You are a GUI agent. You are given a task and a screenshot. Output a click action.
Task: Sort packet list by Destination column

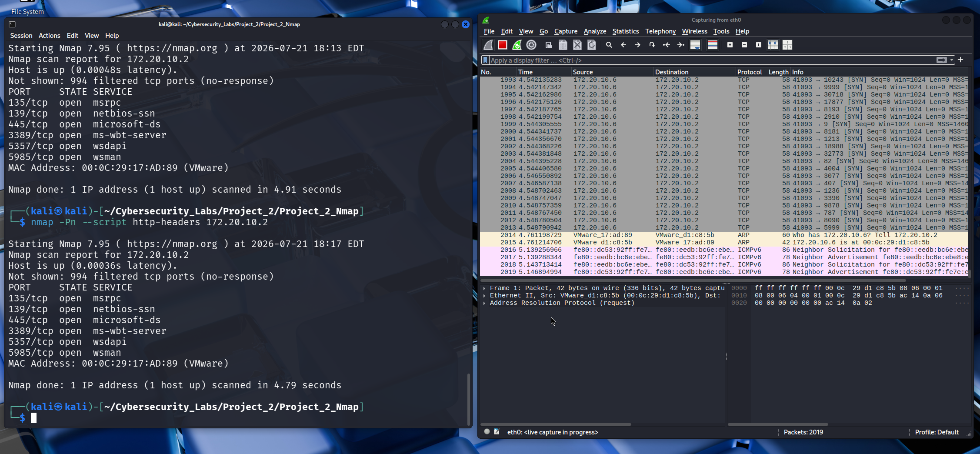694,72
